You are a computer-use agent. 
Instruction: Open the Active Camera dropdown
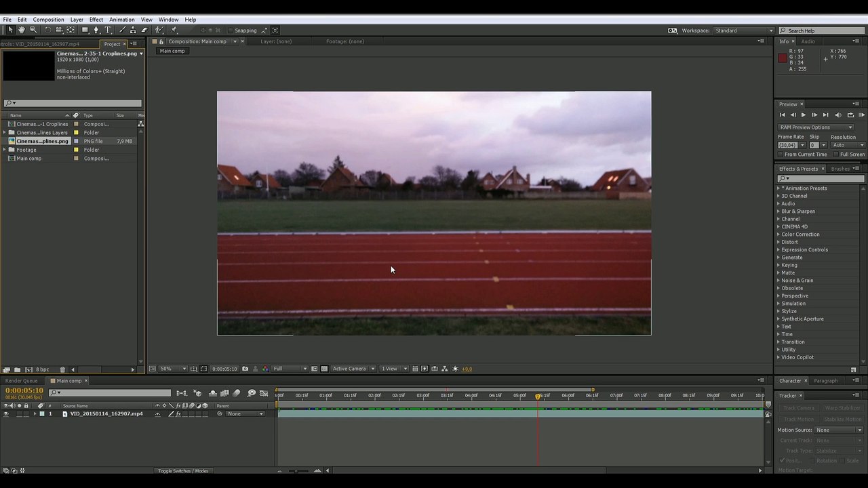click(x=353, y=369)
